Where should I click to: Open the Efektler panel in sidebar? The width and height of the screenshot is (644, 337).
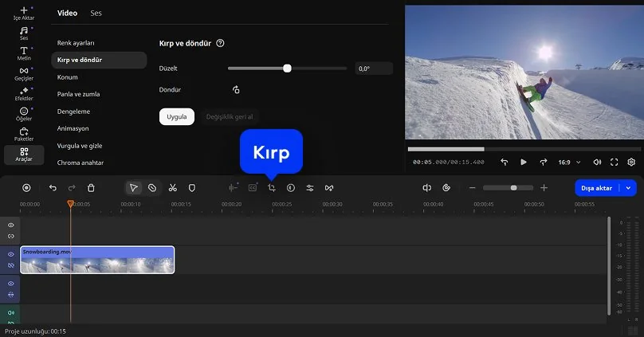[24, 93]
